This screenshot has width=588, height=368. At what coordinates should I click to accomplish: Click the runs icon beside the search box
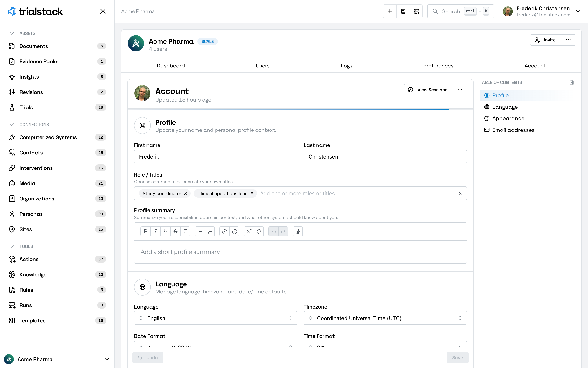pyautogui.click(x=416, y=11)
